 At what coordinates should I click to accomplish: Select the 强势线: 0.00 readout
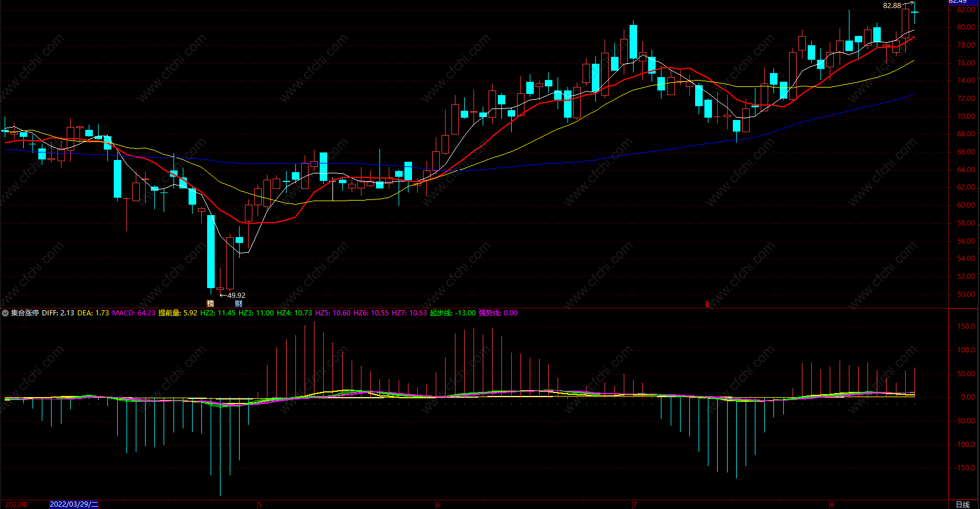pyautogui.click(x=498, y=313)
